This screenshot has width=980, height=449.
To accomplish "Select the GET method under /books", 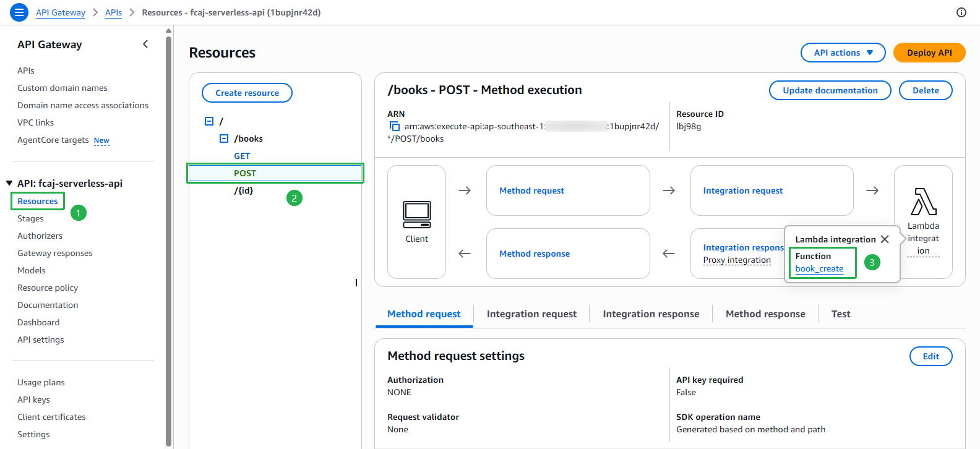I will (242, 156).
